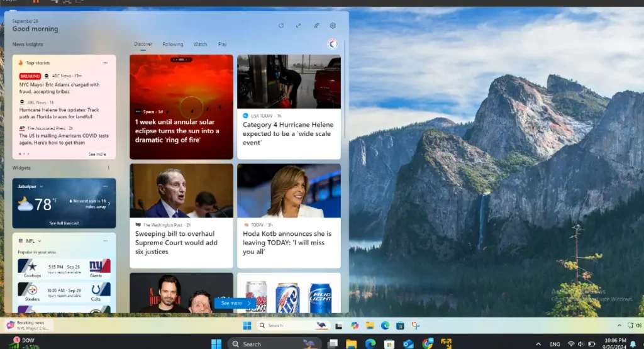Click the battery icon in the outer system tray
This screenshot has width=644, height=349.
coord(591,344)
